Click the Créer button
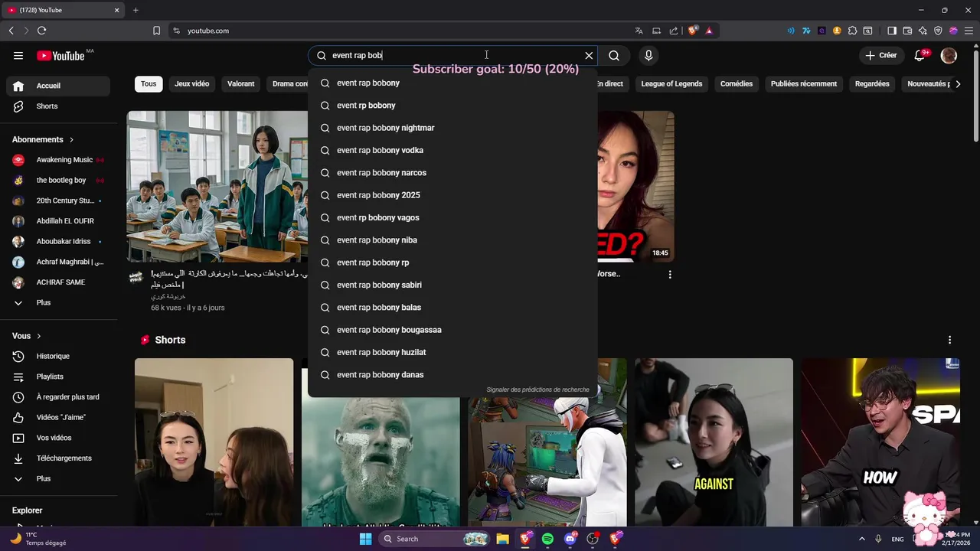This screenshot has width=980, height=551. point(881,55)
